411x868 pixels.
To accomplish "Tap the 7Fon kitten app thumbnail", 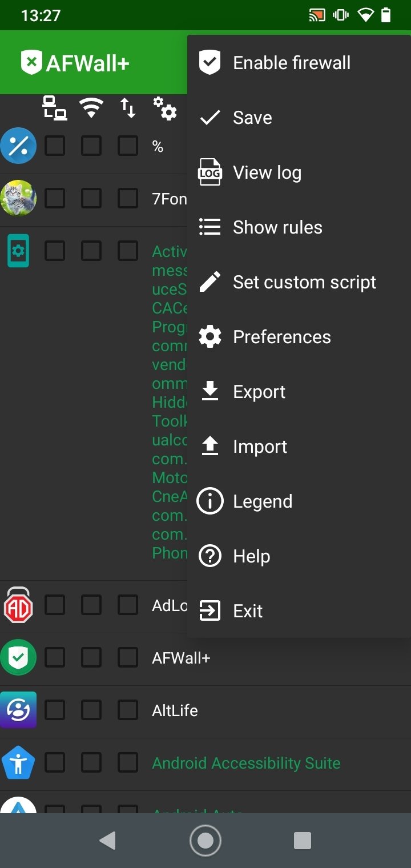I will click(x=18, y=198).
